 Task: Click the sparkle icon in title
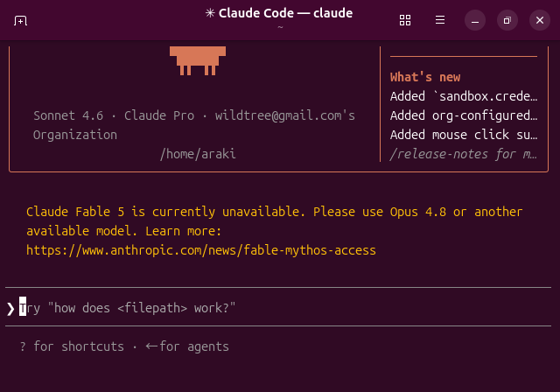click(x=210, y=13)
